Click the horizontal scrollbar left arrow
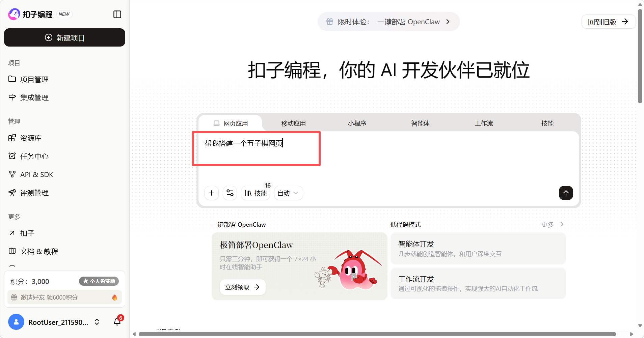 (x=134, y=334)
